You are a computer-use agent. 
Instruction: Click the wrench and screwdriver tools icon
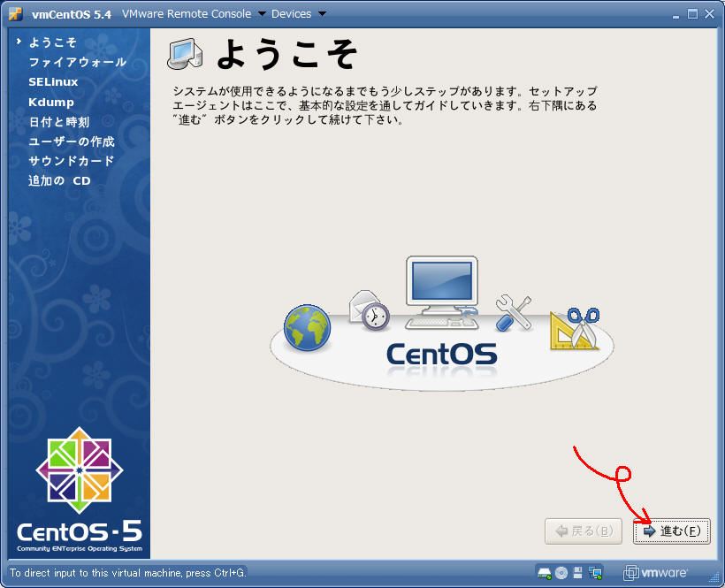(x=513, y=312)
